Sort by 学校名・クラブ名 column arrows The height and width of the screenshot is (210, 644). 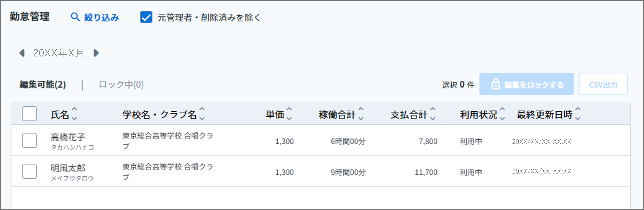(202, 114)
